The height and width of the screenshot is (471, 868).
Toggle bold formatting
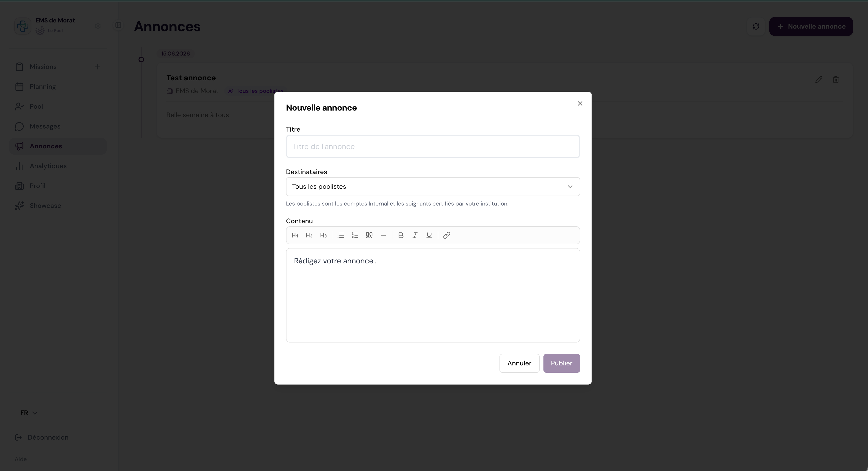pyautogui.click(x=401, y=235)
